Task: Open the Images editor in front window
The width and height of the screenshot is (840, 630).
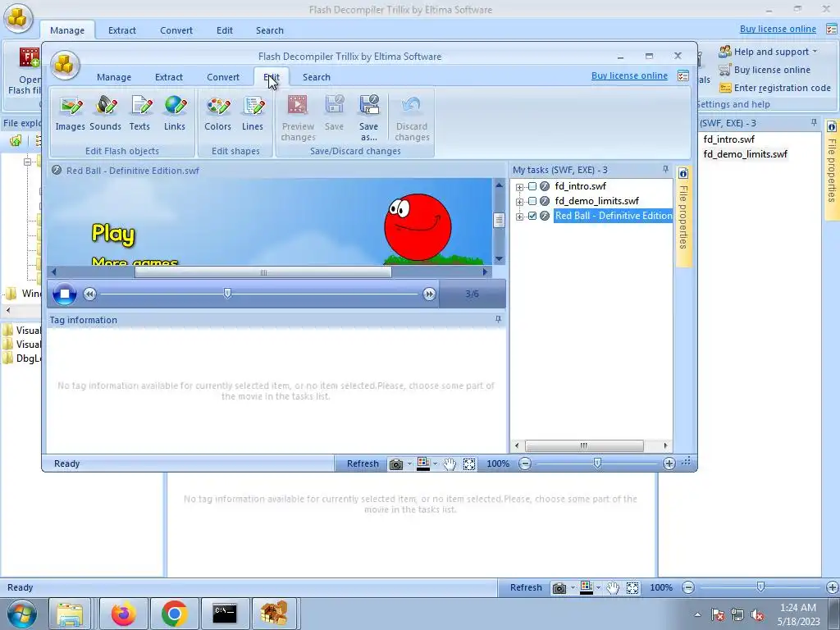Action: point(71,113)
